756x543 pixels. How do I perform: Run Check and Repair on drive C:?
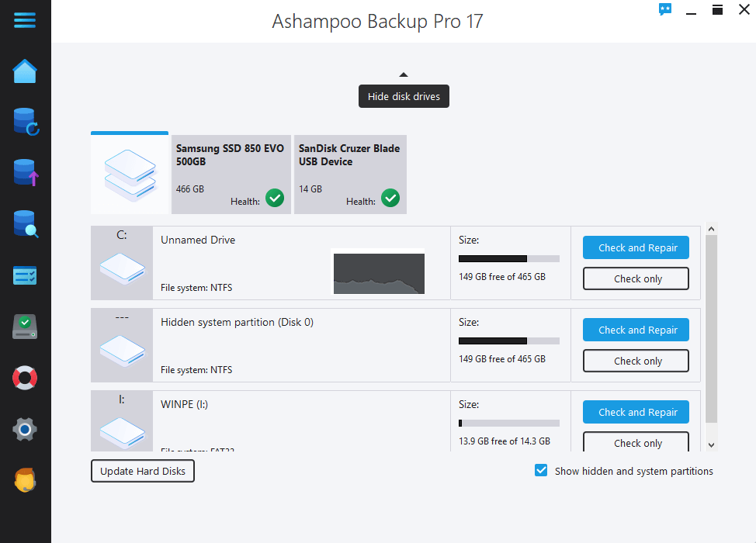point(636,247)
